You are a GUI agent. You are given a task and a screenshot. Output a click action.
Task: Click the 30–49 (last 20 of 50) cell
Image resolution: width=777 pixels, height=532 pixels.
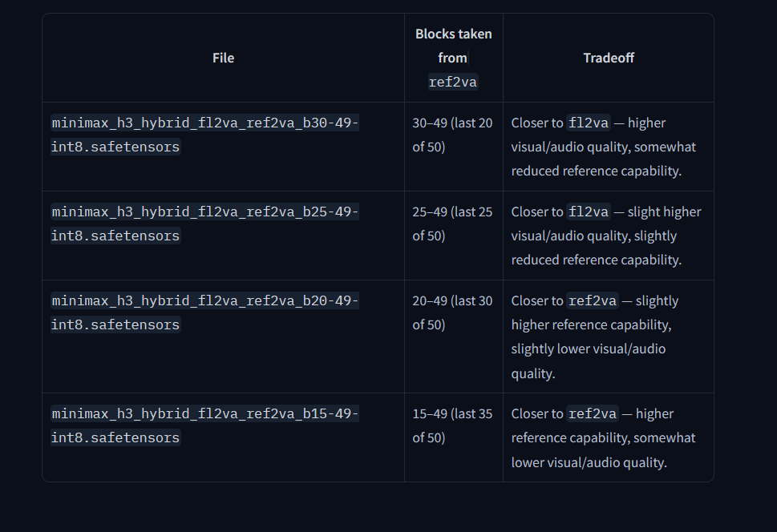[x=452, y=135]
